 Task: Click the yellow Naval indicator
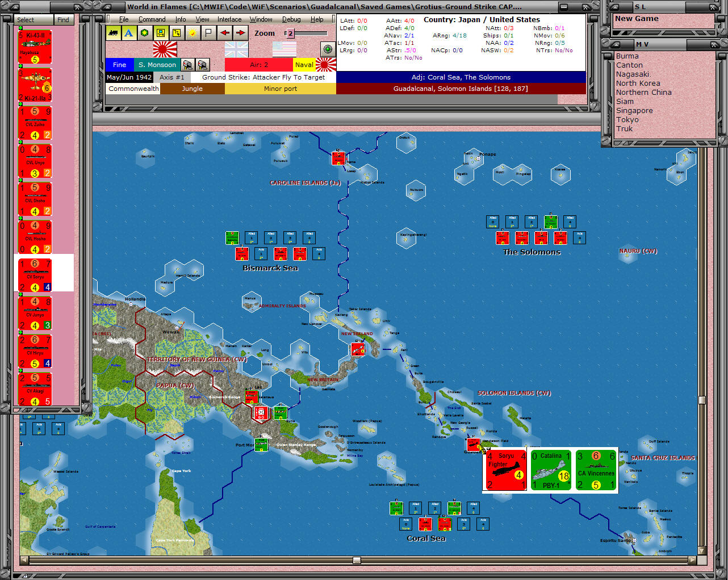click(x=304, y=65)
